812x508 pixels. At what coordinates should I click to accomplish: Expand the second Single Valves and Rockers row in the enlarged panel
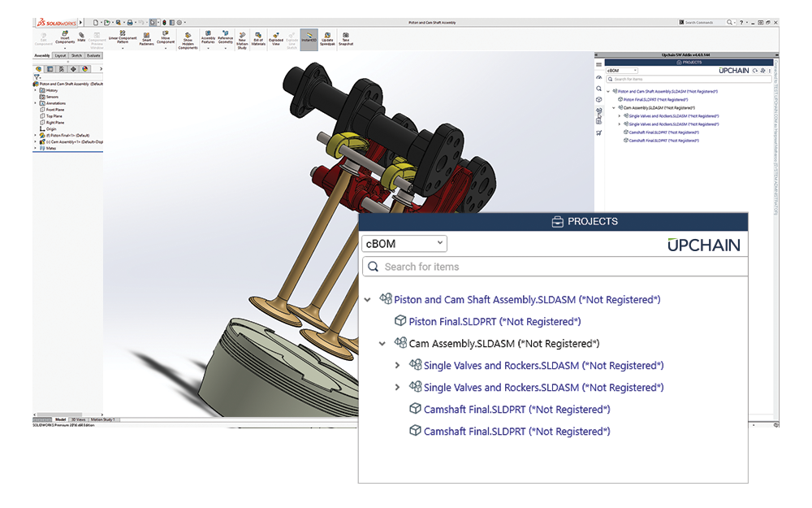pyautogui.click(x=397, y=387)
